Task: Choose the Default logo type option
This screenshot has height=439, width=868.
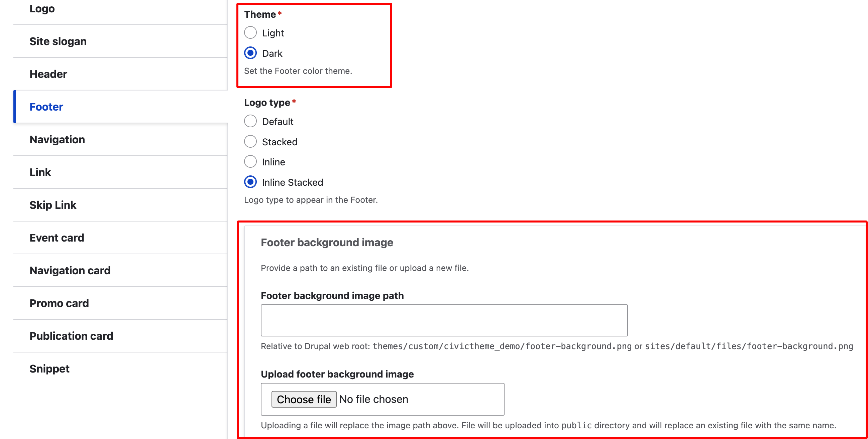Action: pos(250,121)
